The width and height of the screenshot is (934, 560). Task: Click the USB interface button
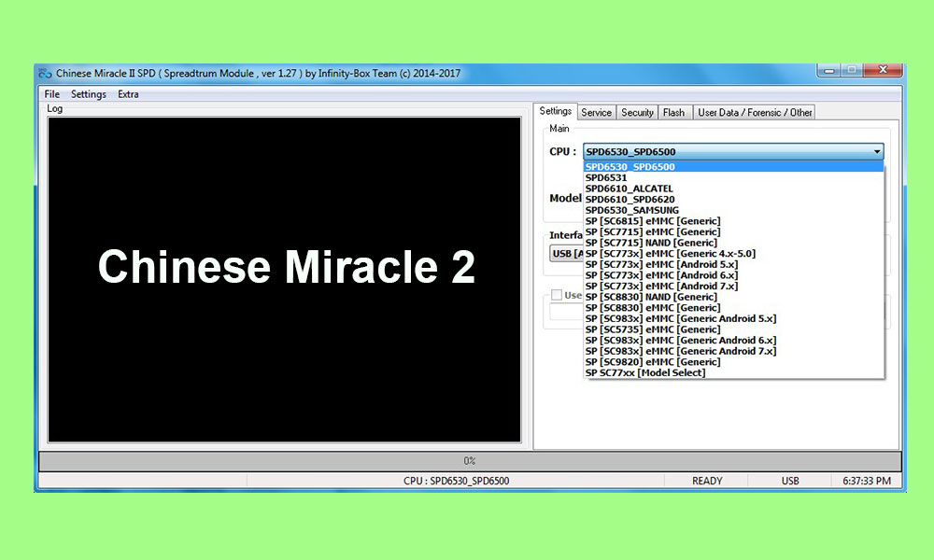(566, 254)
